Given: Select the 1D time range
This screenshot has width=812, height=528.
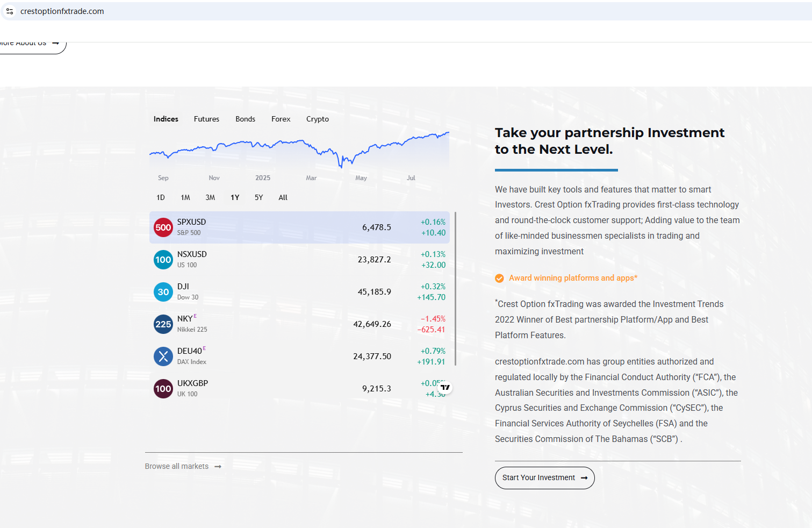Looking at the screenshot, I should pos(161,197).
